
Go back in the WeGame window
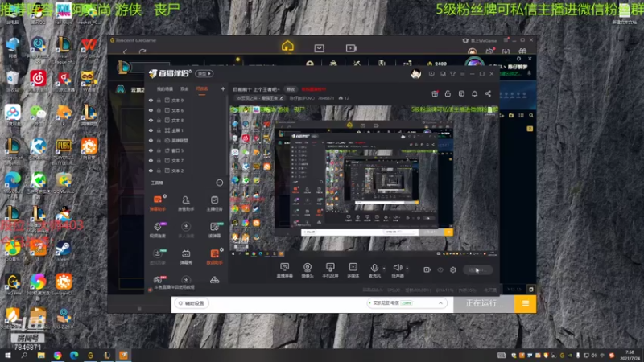coord(126,51)
